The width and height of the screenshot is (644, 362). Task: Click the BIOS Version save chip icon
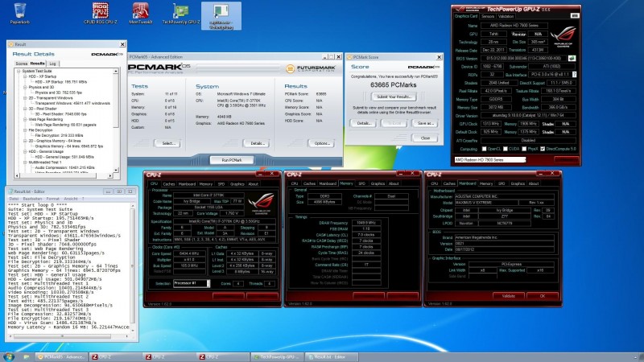coord(572,58)
